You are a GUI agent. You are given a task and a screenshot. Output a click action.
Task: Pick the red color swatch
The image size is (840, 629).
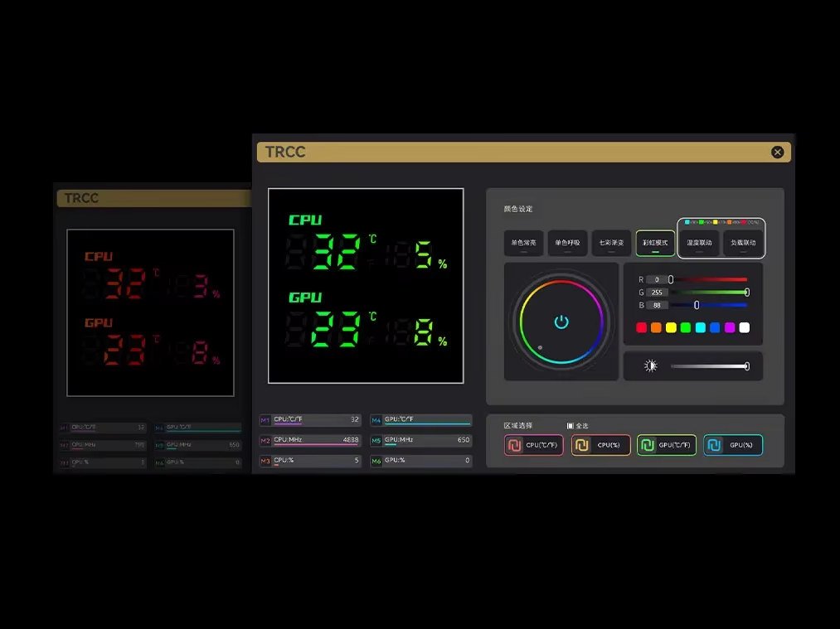641,328
